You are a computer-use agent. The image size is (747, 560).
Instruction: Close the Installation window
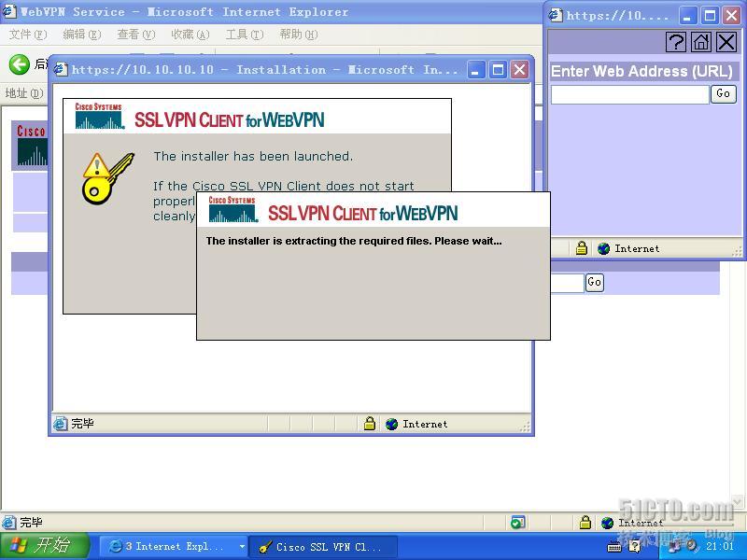pyautogui.click(x=520, y=71)
